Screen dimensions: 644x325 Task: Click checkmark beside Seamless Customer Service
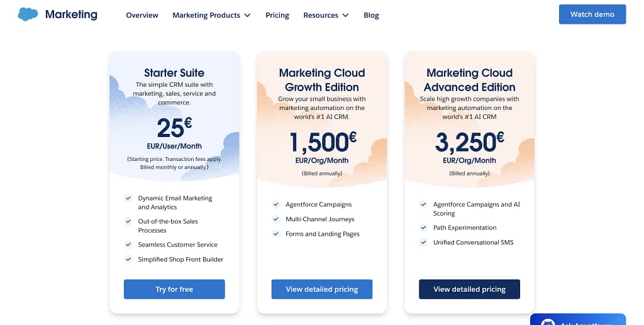(128, 245)
